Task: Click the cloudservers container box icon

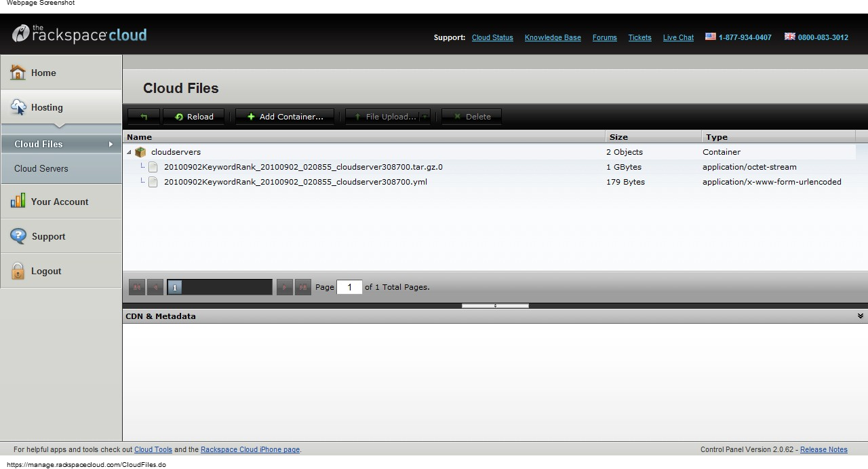Action: tap(140, 152)
